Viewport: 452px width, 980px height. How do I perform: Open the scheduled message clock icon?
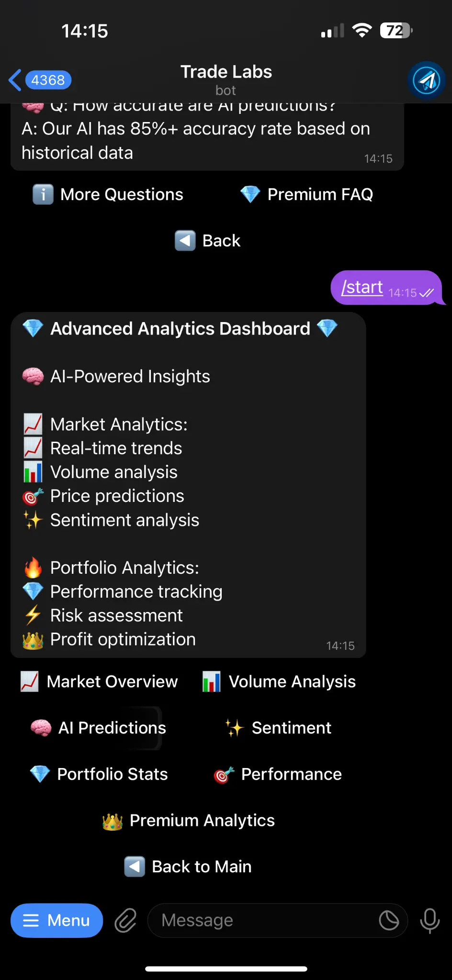389,920
